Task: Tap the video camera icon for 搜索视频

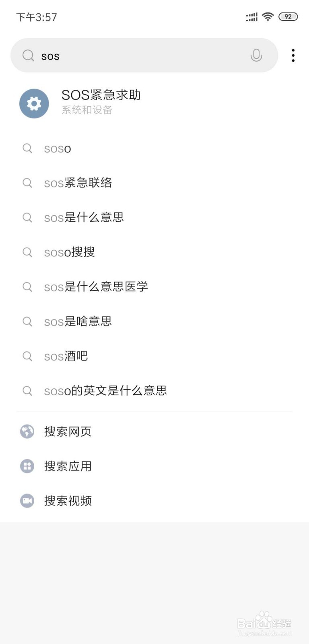Action: (27, 501)
